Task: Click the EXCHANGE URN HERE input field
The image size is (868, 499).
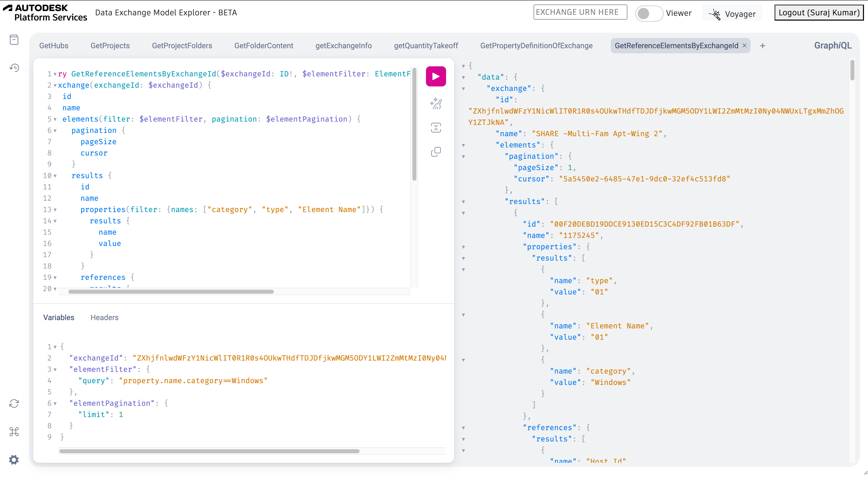Action: click(x=580, y=12)
